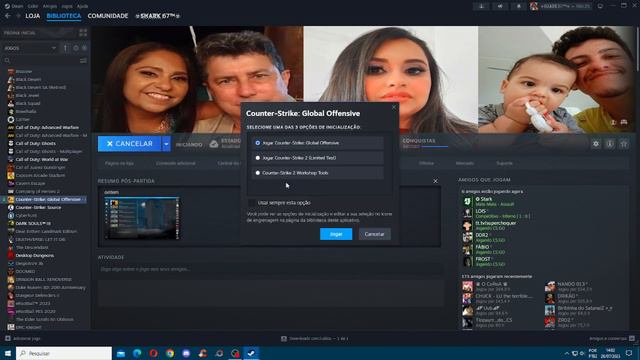This screenshot has width=640, height=360.
Task: Open the Mercado link
Action: [x=464, y=163]
